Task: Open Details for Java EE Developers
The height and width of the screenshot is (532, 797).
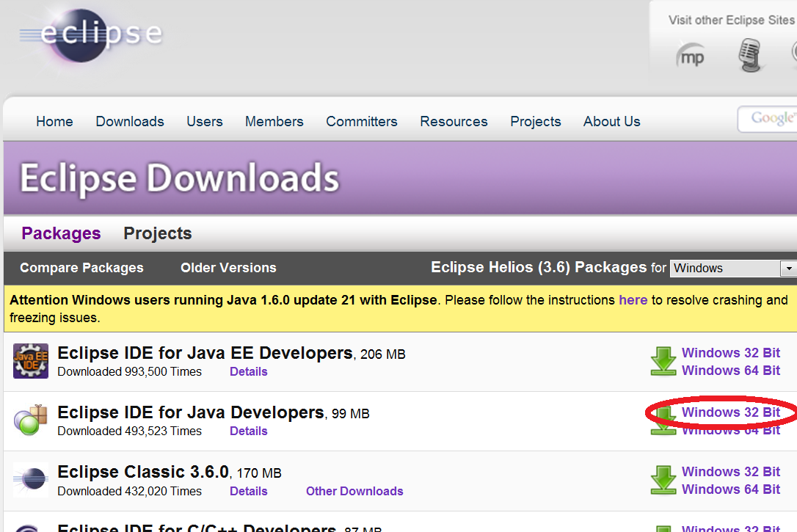Action: pyautogui.click(x=248, y=371)
